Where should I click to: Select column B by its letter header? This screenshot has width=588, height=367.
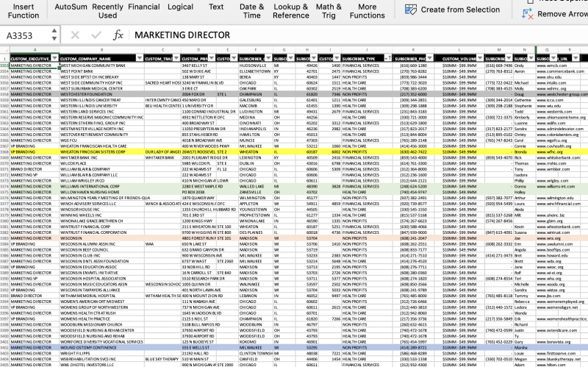click(101, 50)
